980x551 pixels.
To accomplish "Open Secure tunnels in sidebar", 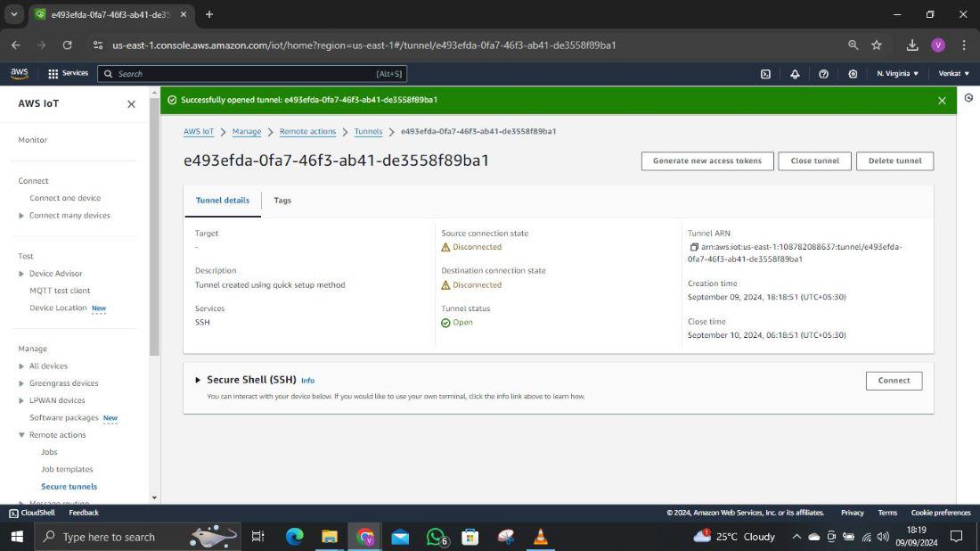I will (x=69, y=487).
